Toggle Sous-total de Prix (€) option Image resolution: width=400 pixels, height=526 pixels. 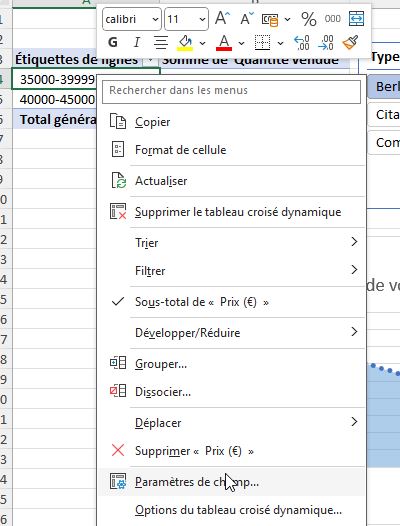coord(232,302)
